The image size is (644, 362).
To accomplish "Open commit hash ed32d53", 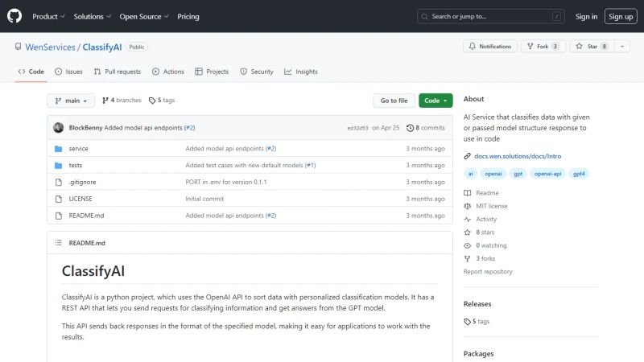I will click(x=357, y=128).
